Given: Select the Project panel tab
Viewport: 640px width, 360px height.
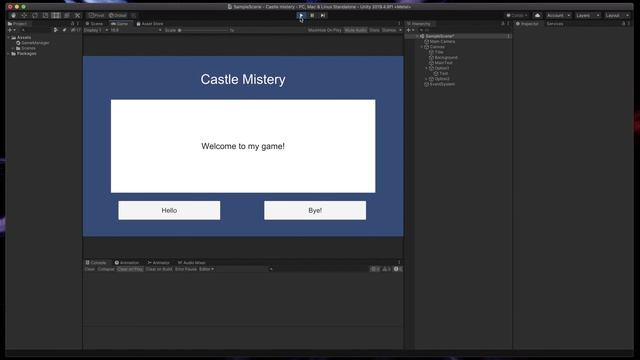Looking at the screenshot, I should click(18, 24).
